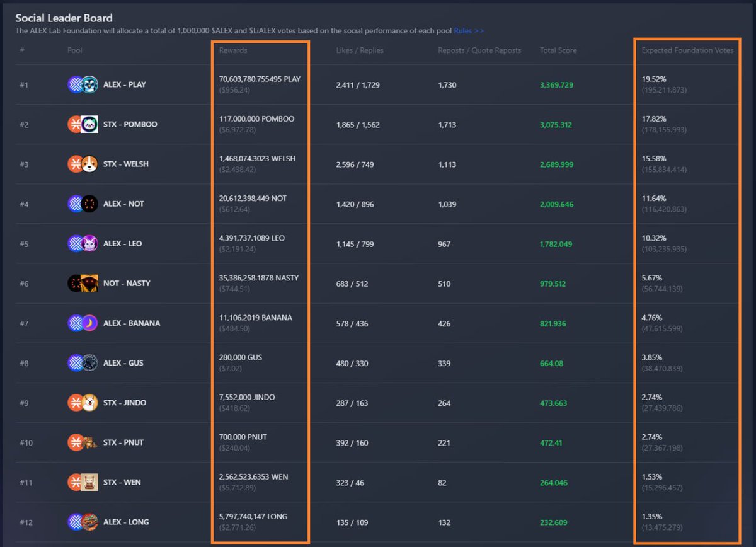
Task: Click the 70,603,780.755495 PLAY reward value
Action: tap(260, 79)
